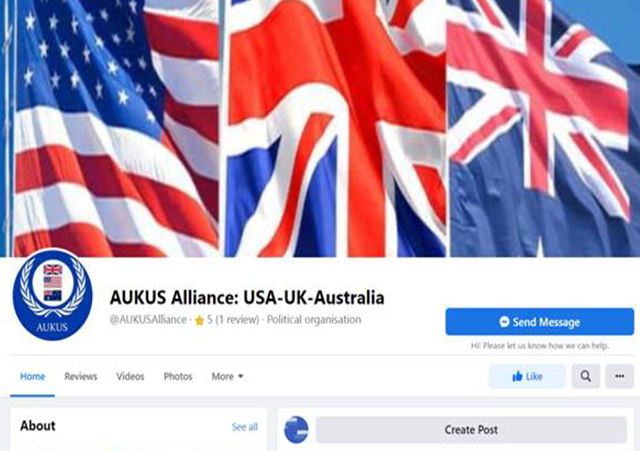640x451 pixels.
Task: Go to the Photos tab
Action: coord(178,376)
